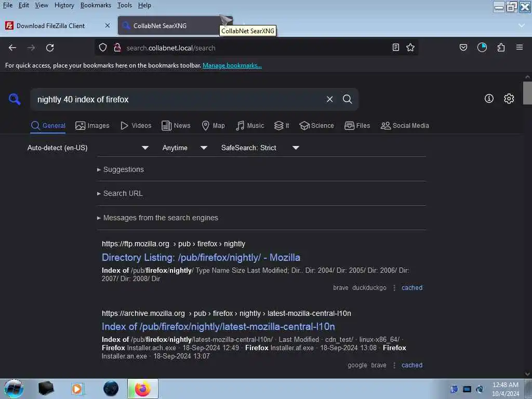Go back with the browser back arrow
This screenshot has width=532, height=399.
(x=12, y=48)
